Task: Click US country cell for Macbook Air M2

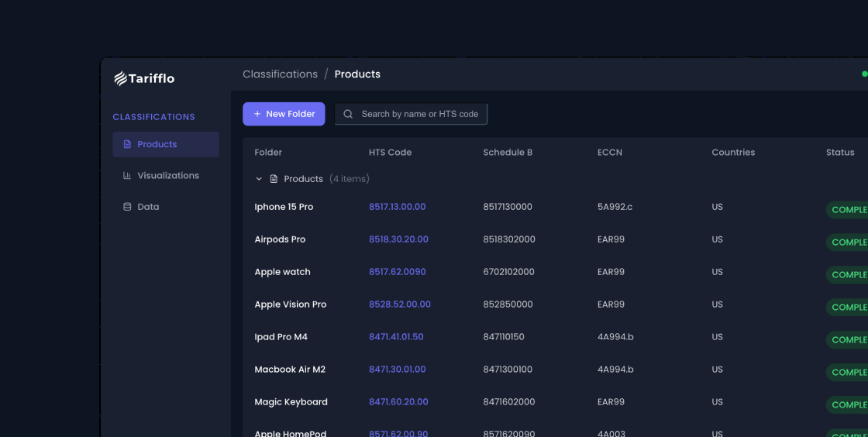Action: [718, 370]
